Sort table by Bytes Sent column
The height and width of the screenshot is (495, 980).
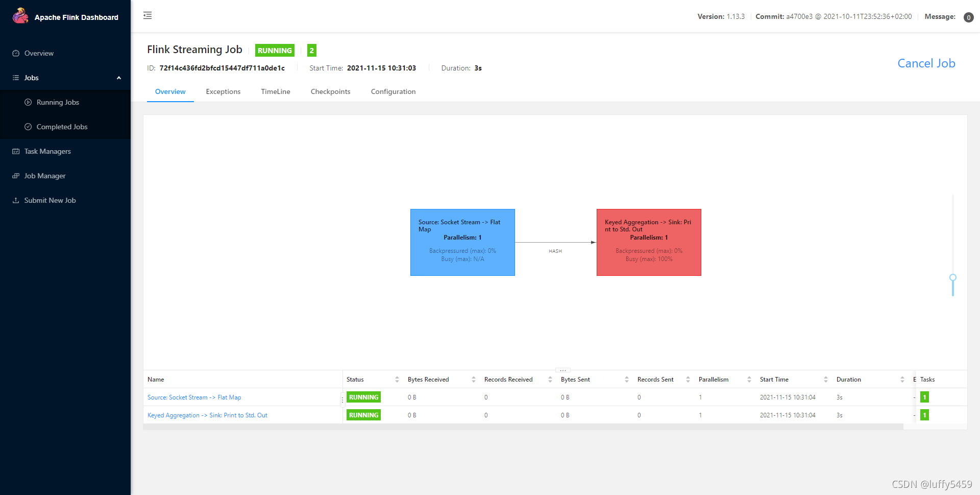point(627,380)
